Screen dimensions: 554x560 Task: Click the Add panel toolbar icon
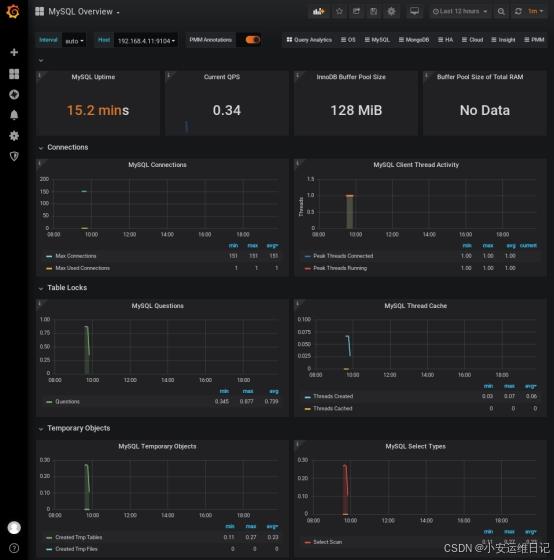pyautogui.click(x=318, y=11)
